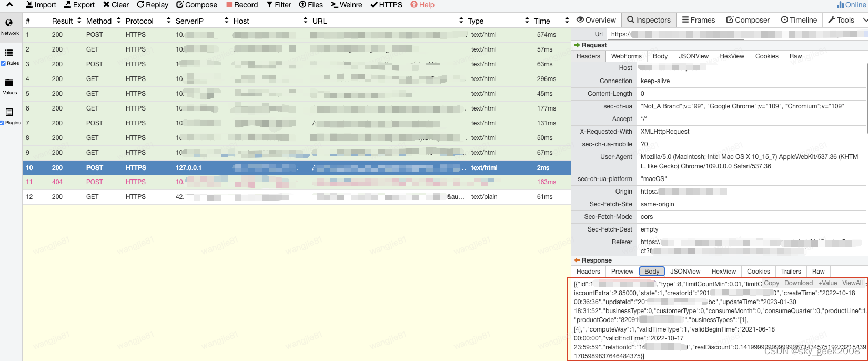Select Response Cookies tab
The image size is (868, 361).
pyautogui.click(x=758, y=272)
